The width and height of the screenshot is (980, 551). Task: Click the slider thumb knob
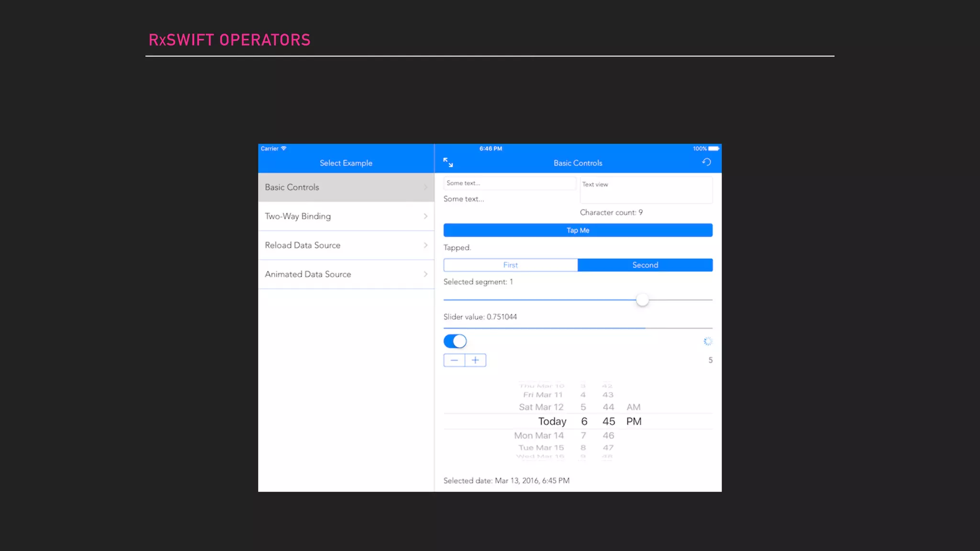642,300
